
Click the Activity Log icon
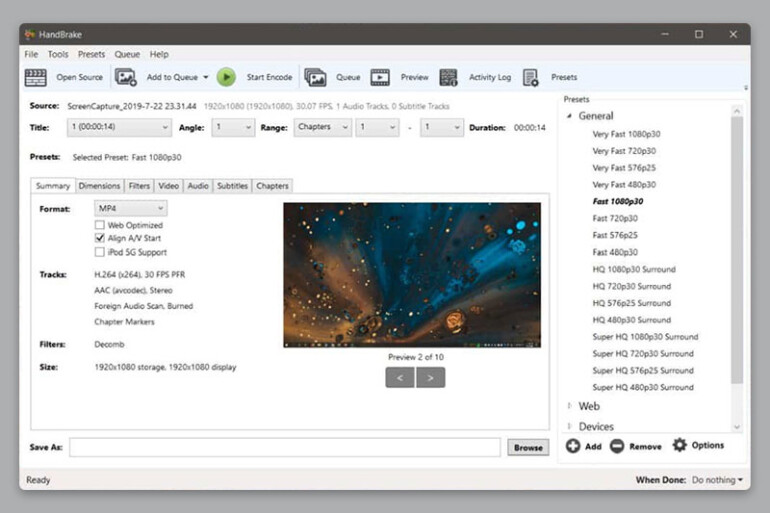point(448,77)
